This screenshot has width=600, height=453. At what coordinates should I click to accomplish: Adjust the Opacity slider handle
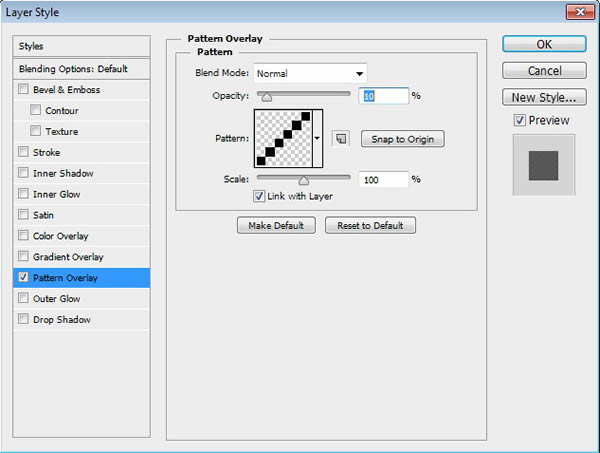point(266,97)
